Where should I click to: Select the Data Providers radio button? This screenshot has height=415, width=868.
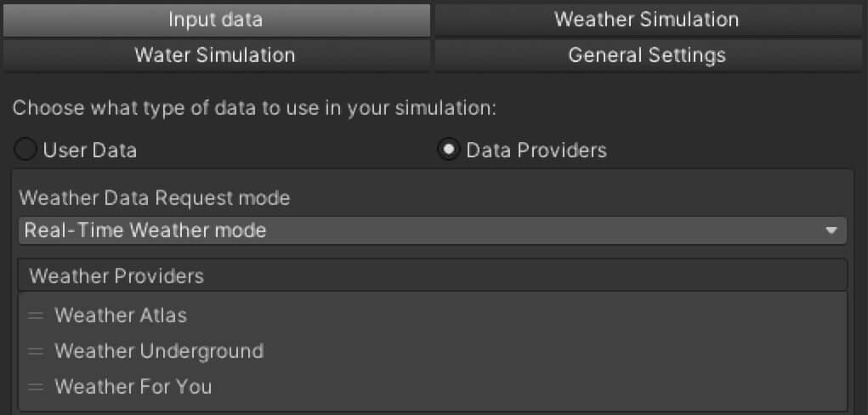[448, 151]
